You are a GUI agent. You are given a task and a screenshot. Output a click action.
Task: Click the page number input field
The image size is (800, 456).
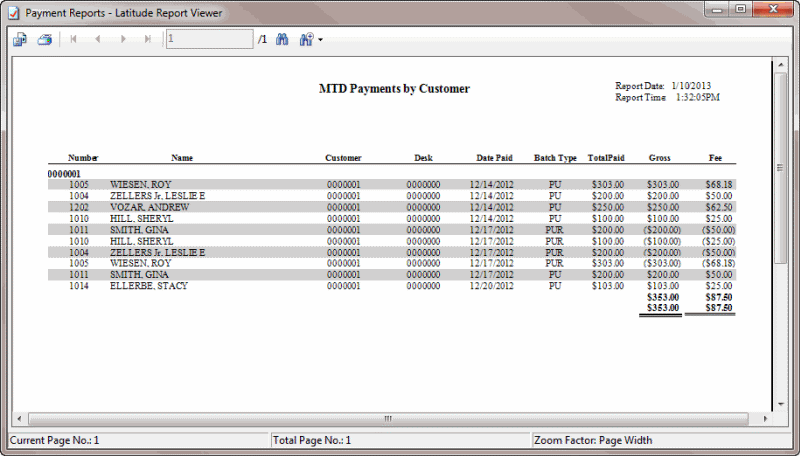209,40
